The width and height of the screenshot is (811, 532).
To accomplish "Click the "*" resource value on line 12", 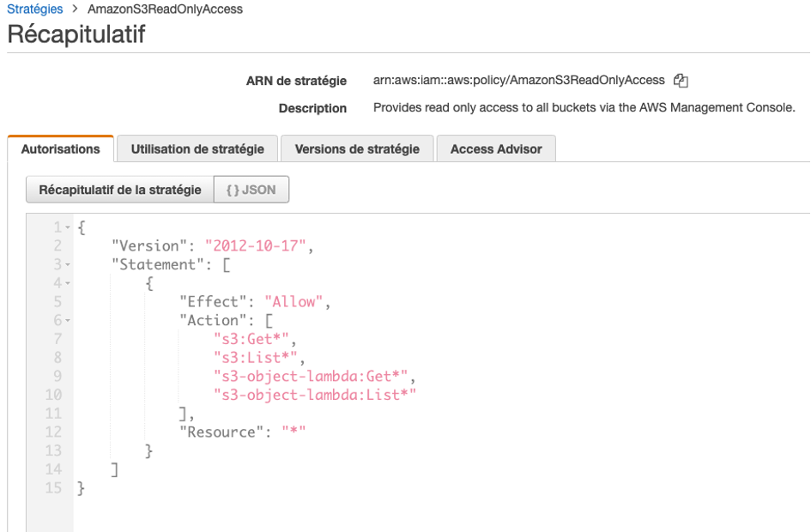I will coord(294,432).
